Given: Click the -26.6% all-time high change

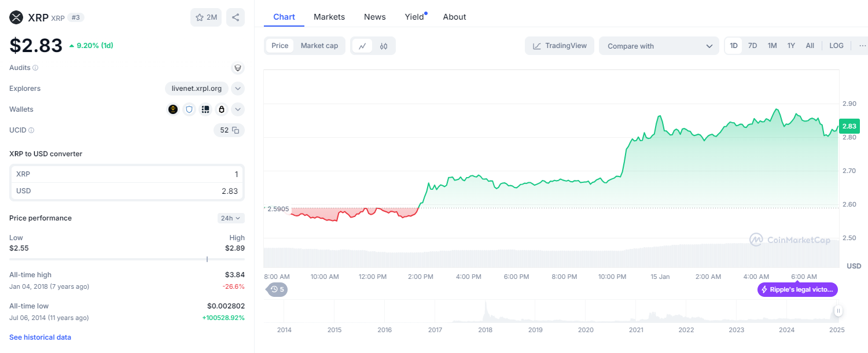Looking at the screenshot, I should (234, 286).
